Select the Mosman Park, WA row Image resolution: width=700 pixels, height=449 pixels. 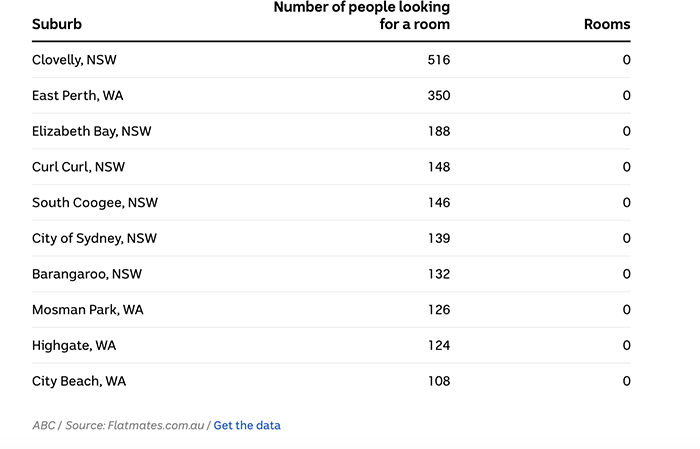[331, 310]
